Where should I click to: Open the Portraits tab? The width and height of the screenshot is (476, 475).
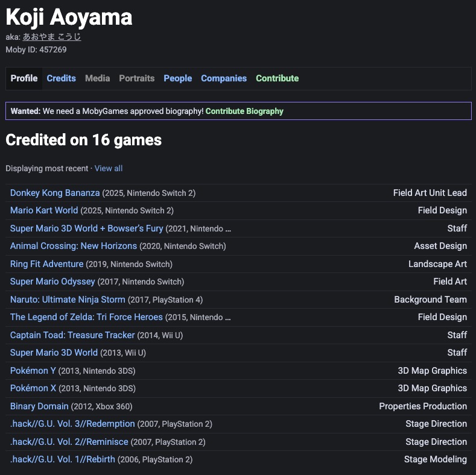tap(136, 78)
